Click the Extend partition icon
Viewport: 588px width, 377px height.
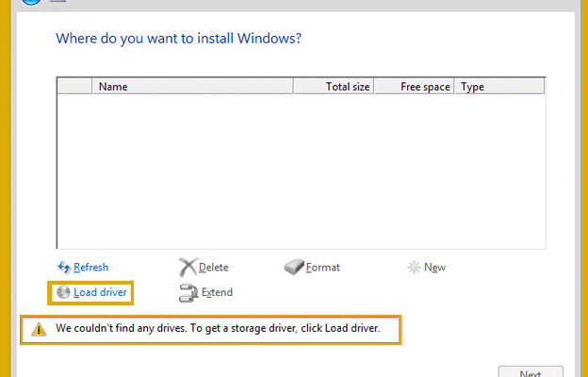point(187,292)
